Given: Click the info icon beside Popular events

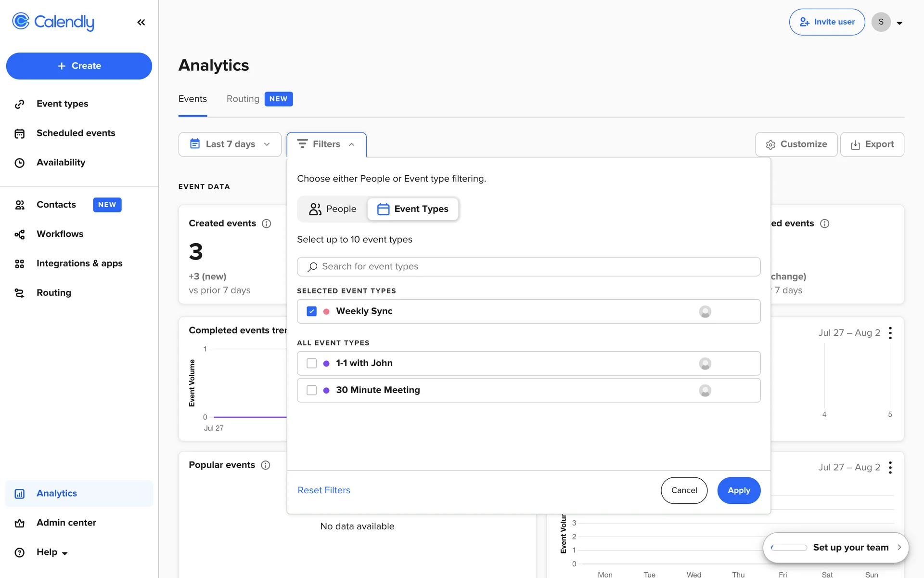Looking at the screenshot, I should (x=265, y=465).
